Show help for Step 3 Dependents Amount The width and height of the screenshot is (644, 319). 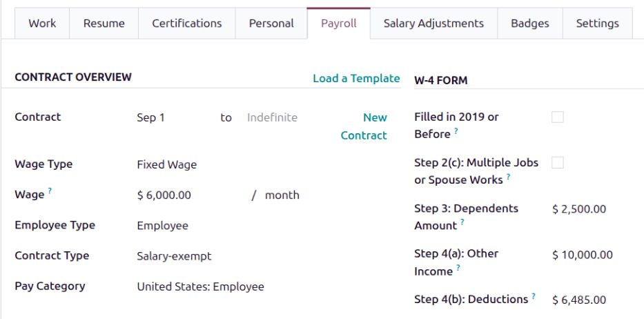(x=462, y=222)
